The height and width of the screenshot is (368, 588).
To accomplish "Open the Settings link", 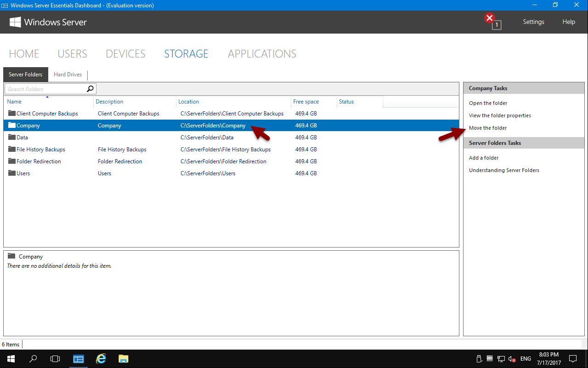I will (533, 22).
